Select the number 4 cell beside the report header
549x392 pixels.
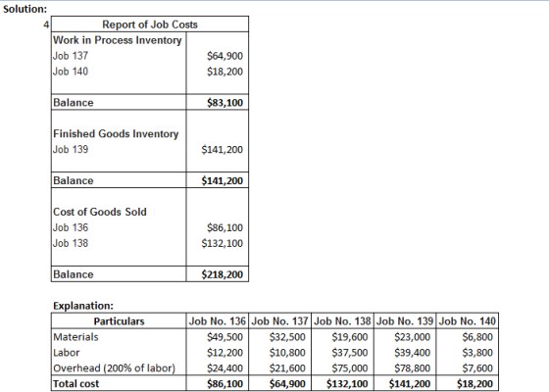pyautogui.click(x=46, y=24)
